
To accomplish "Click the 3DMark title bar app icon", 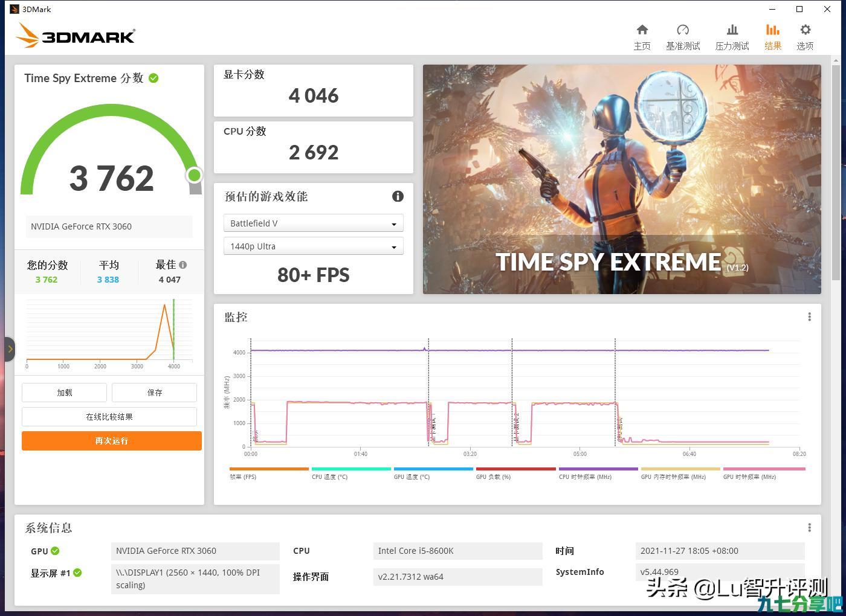I will coord(14,9).
